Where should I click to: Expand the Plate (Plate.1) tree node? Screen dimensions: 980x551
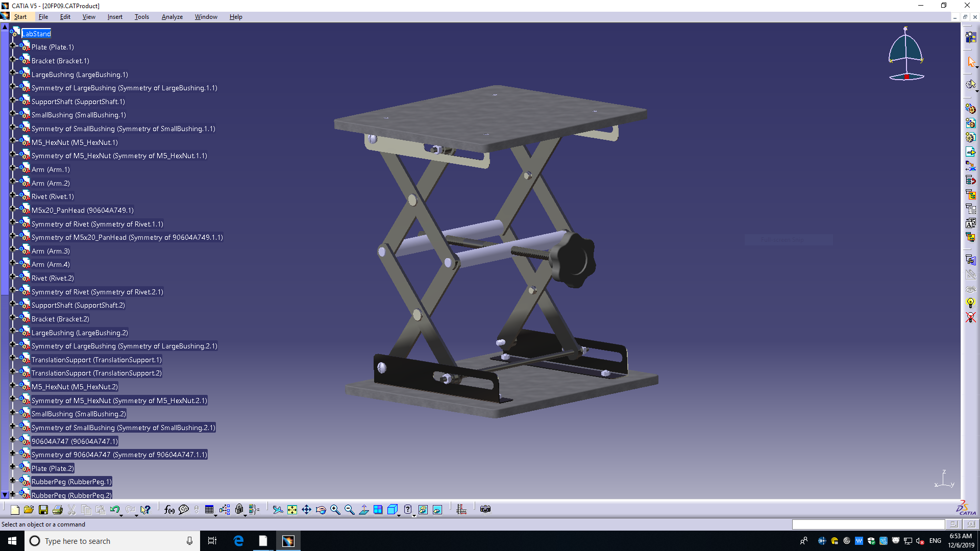(x=13, y=46)
